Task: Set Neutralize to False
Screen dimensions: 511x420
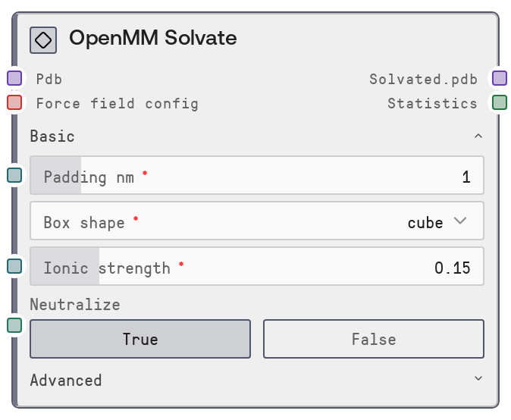Action: pos(373,339)
